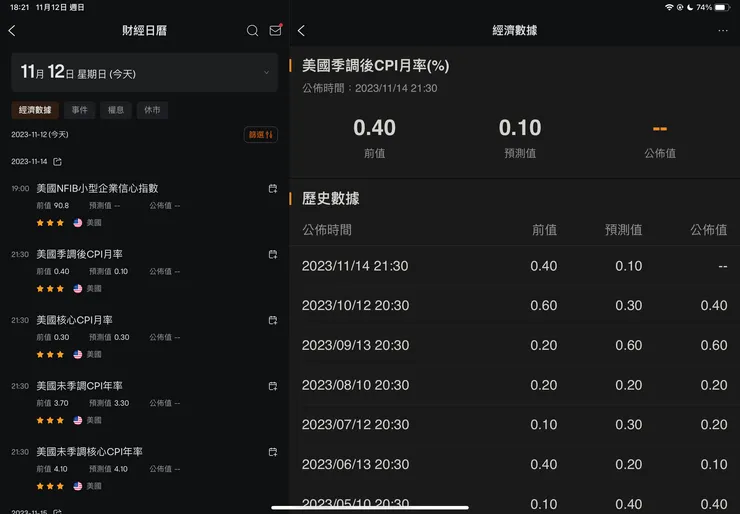Click the 前值 column header in history table

point(544,230)
